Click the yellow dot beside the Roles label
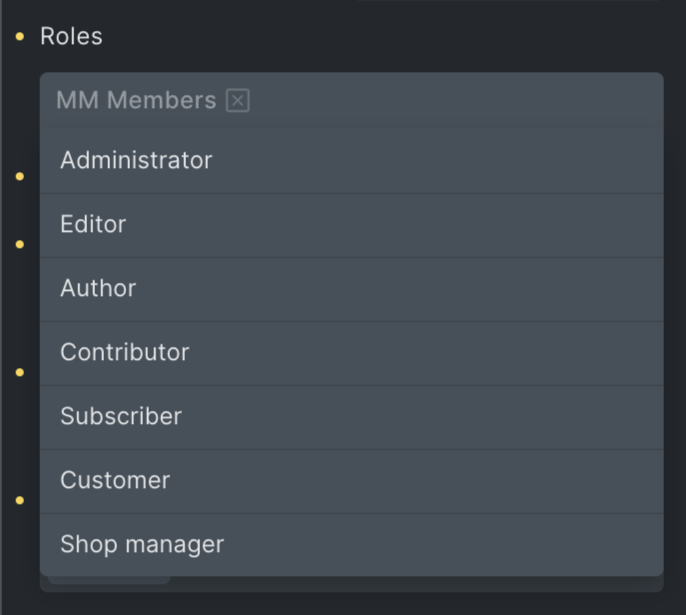This screenshot has height=615, width=686. pyautogui.click(x=19, y=37)
